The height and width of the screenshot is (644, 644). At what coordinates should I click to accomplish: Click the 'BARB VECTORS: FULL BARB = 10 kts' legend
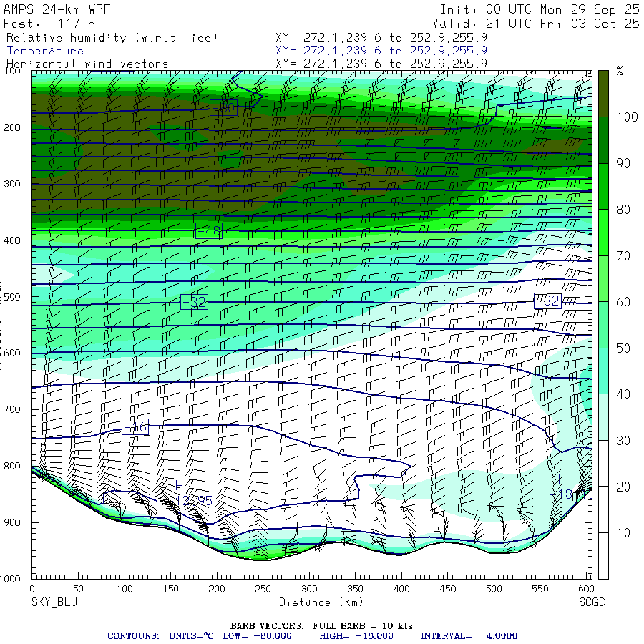321,626
